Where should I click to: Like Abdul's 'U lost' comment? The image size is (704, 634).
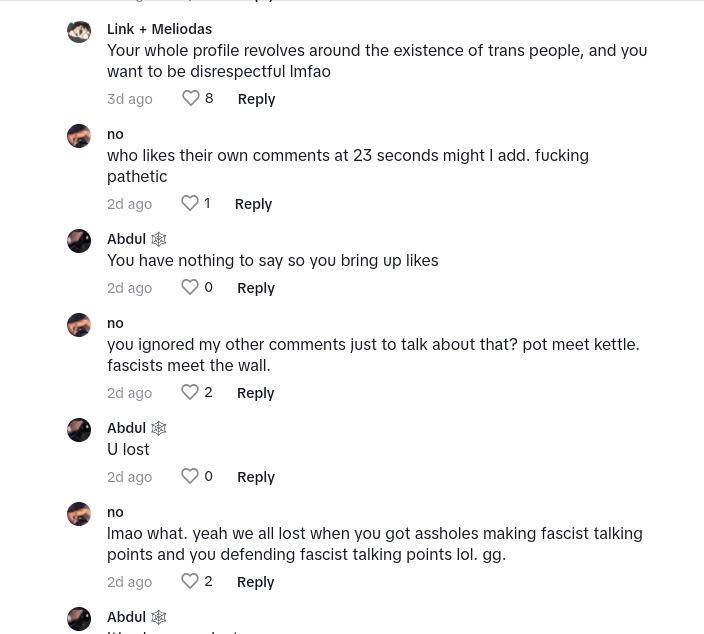[190, 476]
